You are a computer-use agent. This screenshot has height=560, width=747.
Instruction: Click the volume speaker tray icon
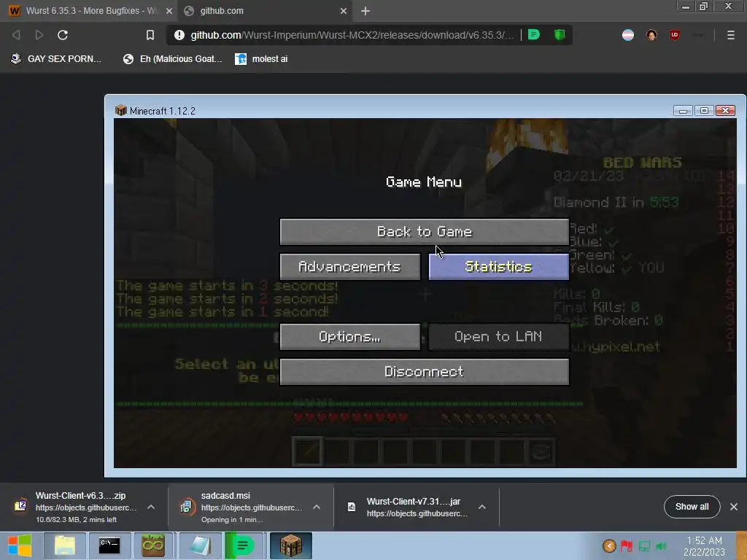point(661,545)
